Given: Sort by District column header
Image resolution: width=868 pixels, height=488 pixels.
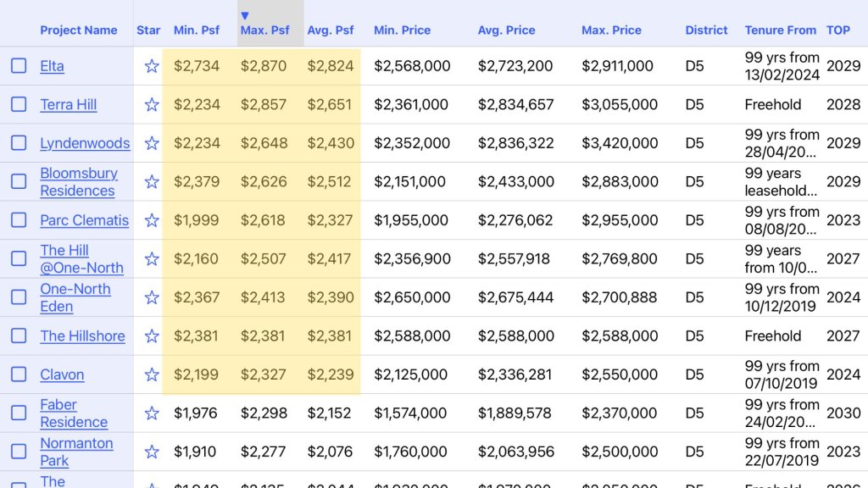Looking at the screenshot, I should click(x=706, y=30).
